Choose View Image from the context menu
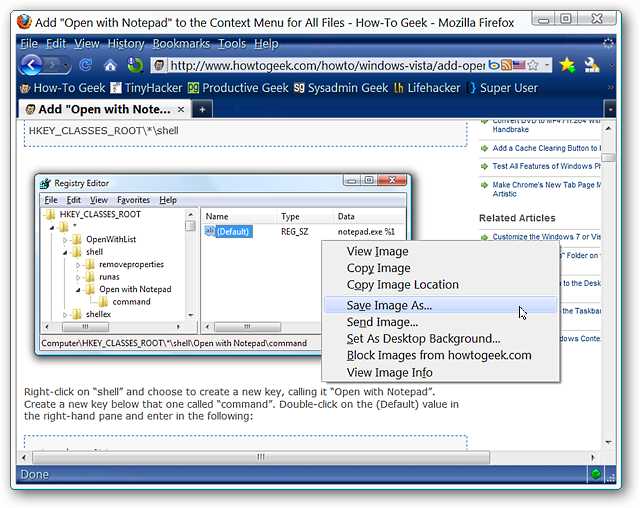Image resolution: width=640 pixels, height=508 pixels. coord(441,251)
